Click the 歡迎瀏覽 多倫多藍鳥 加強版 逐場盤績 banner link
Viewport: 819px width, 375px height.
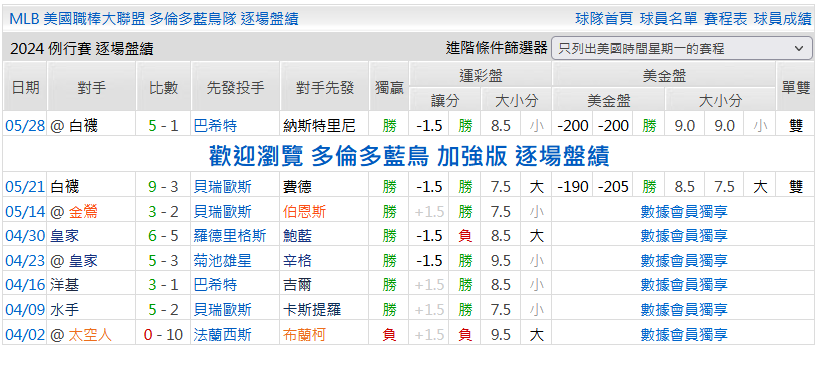point(409,155)
